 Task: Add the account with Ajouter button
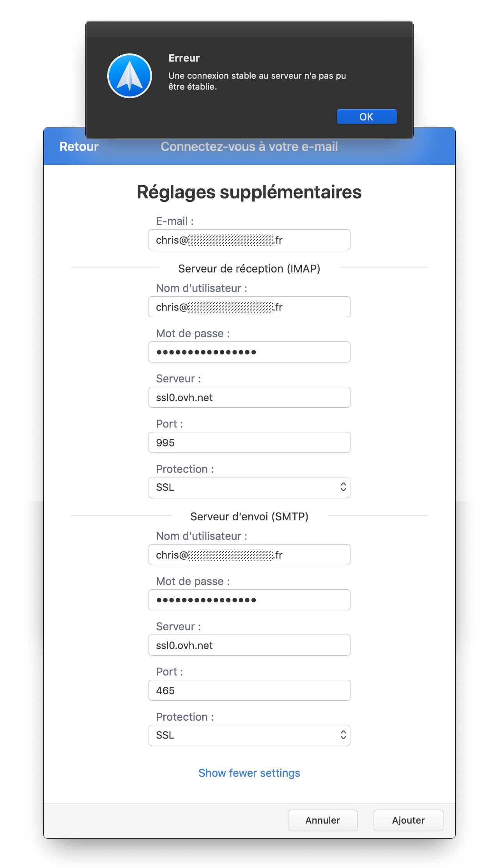pyautogui.click(x=408, y=820)
